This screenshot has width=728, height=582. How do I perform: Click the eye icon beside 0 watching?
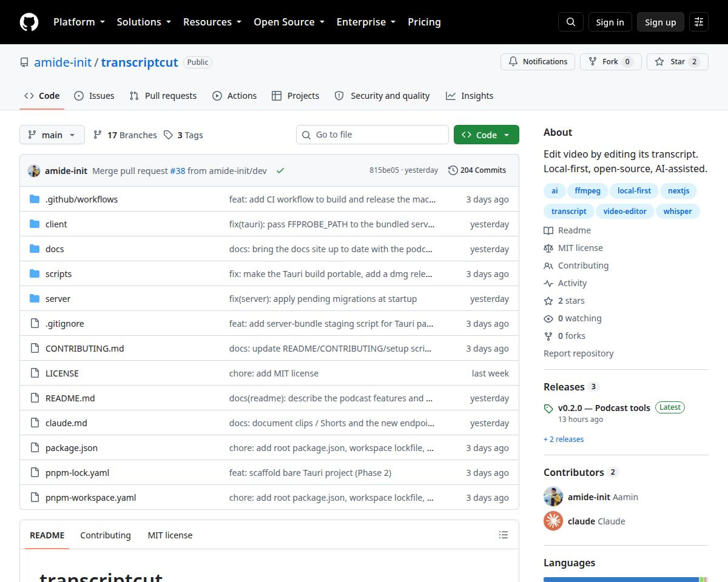[x=548, y=318]
